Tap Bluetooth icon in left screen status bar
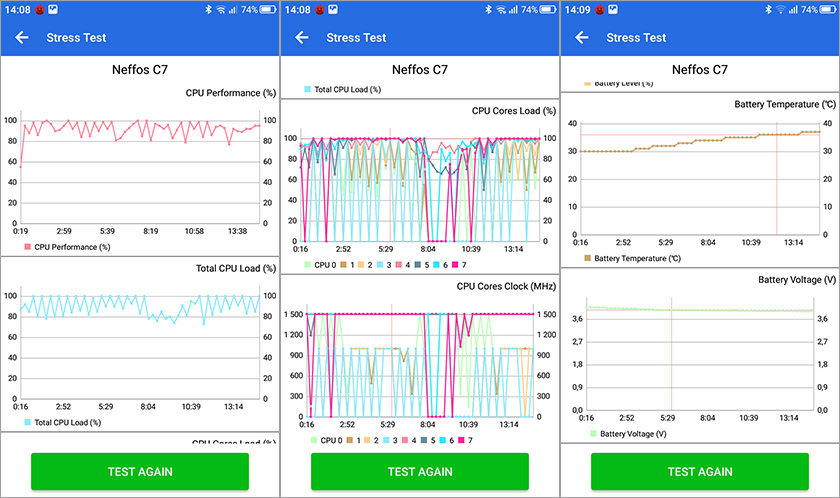The image size is (840, 498). click(x=208, y=10)
